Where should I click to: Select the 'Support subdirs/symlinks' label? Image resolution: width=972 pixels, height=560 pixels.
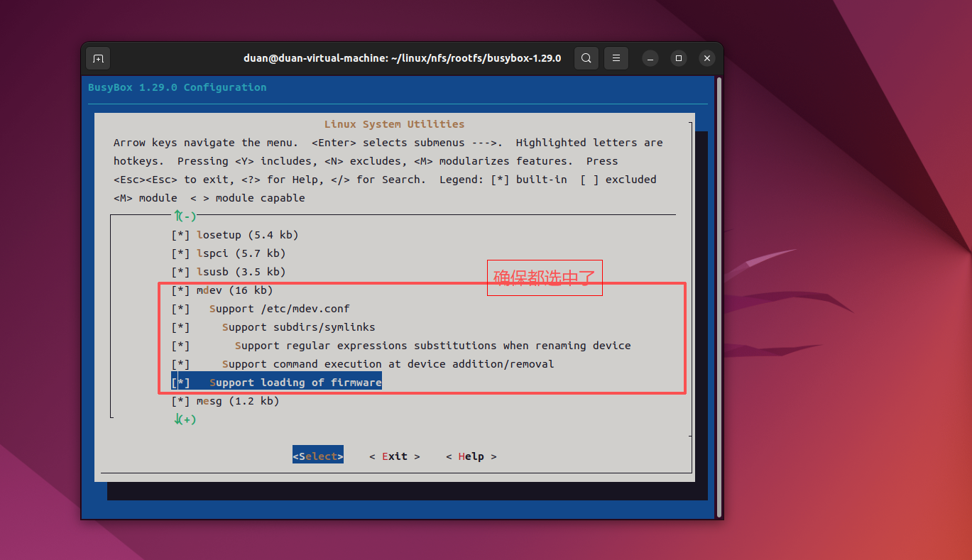tap(299, 327)
